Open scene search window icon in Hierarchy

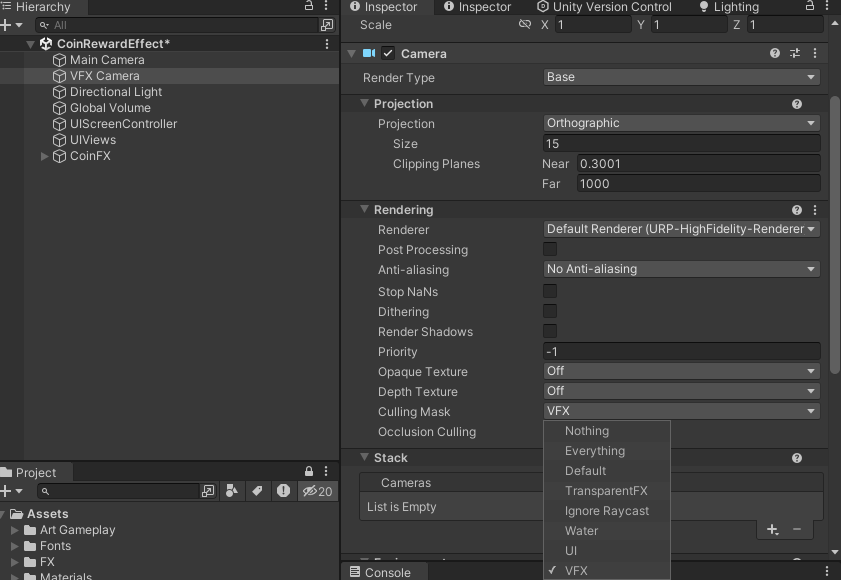pos(326,25)
